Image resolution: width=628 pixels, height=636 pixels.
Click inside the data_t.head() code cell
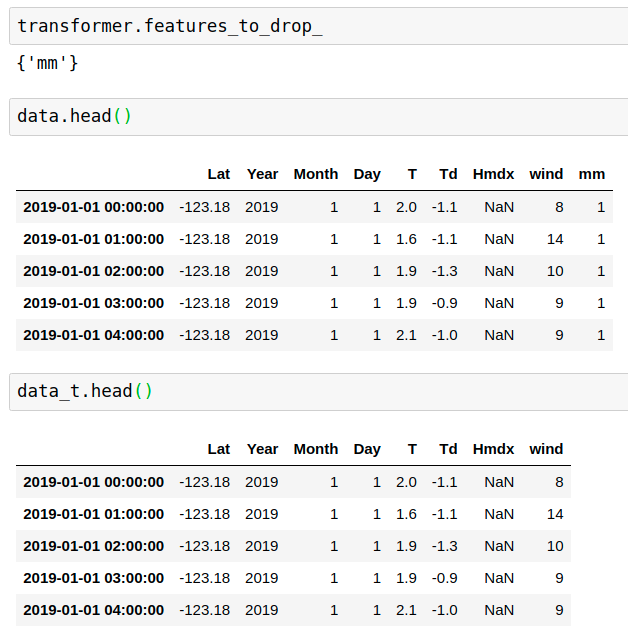318,391
